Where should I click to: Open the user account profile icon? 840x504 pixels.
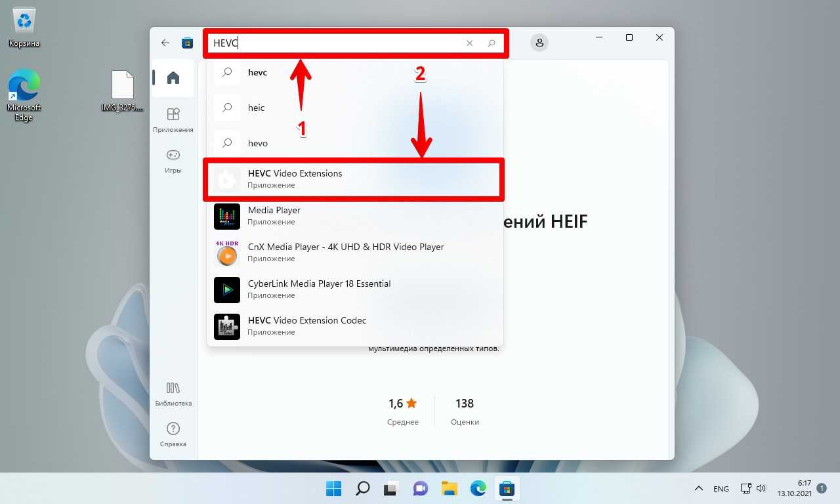539,43
